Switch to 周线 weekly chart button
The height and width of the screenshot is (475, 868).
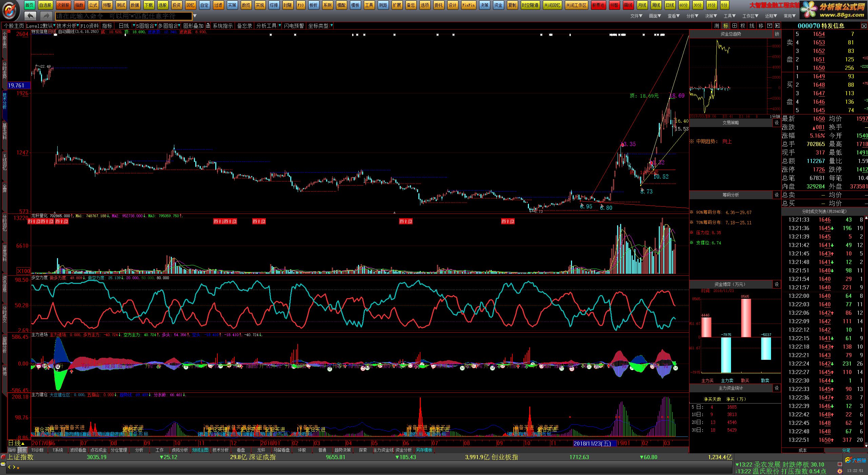[656, 5]
